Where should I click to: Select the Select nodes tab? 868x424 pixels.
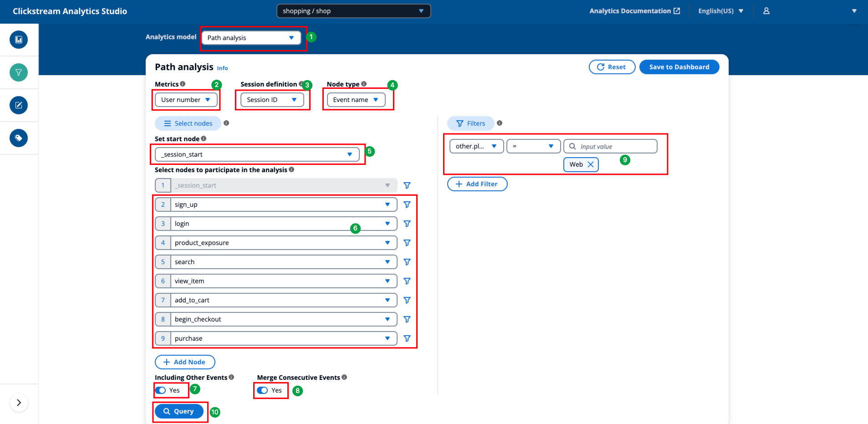(188, 123)
